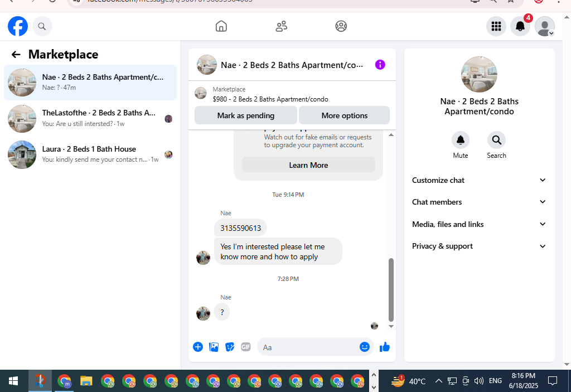Show hidden tray icons chevron
Viewport: 571px width, 392px height.
coord(438,381)
